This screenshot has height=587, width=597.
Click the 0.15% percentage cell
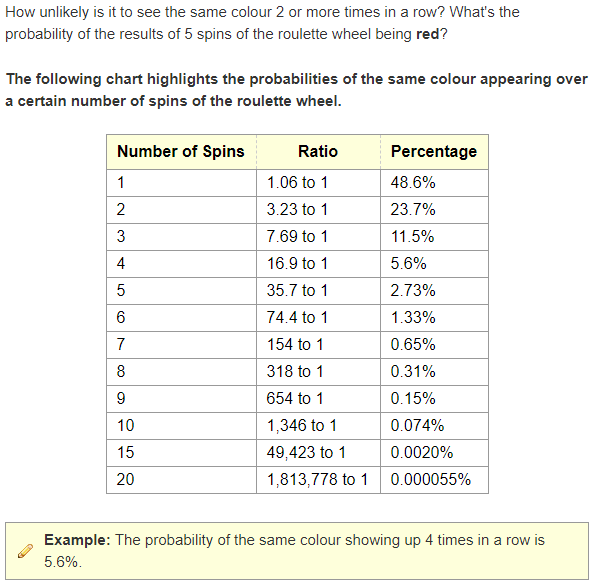click(434, 399)
